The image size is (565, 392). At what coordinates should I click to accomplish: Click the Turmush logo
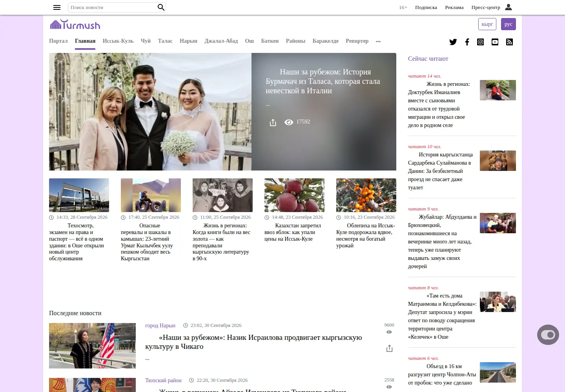pos(75,24)
